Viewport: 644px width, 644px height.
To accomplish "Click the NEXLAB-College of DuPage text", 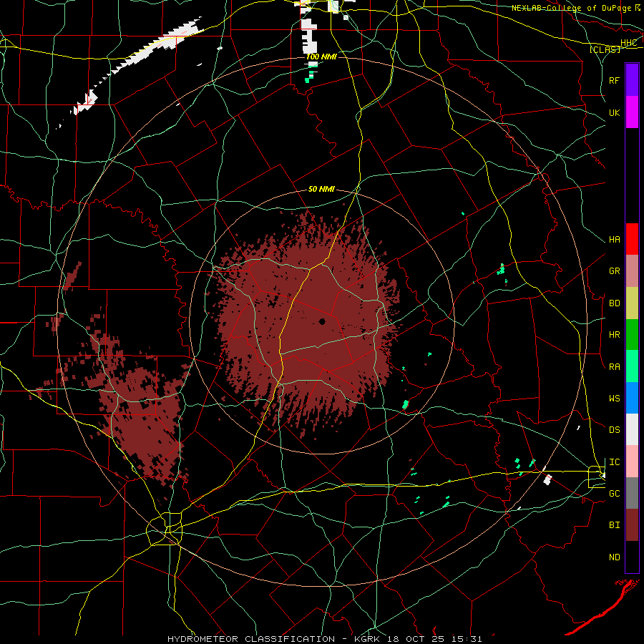I will coord(572,8).
